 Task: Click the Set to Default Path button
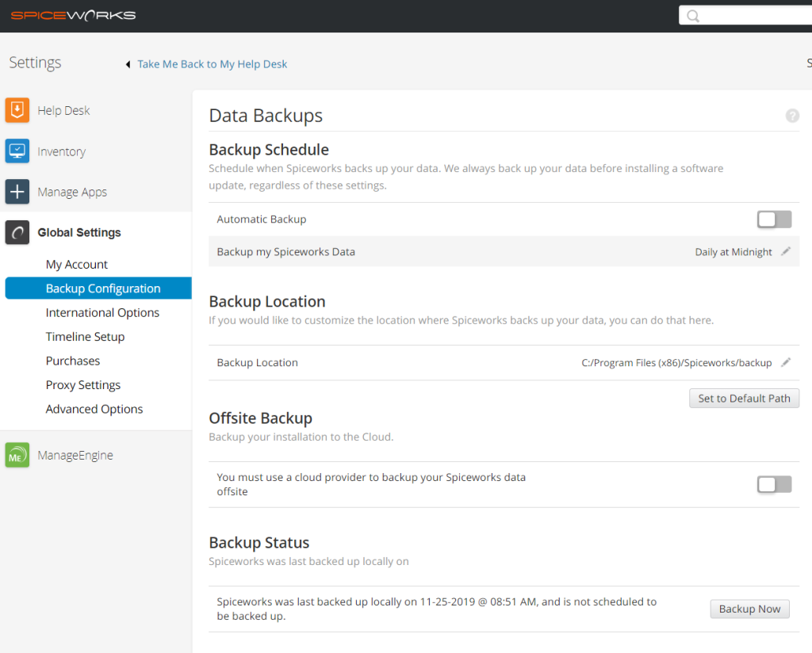tap(744, 399)
